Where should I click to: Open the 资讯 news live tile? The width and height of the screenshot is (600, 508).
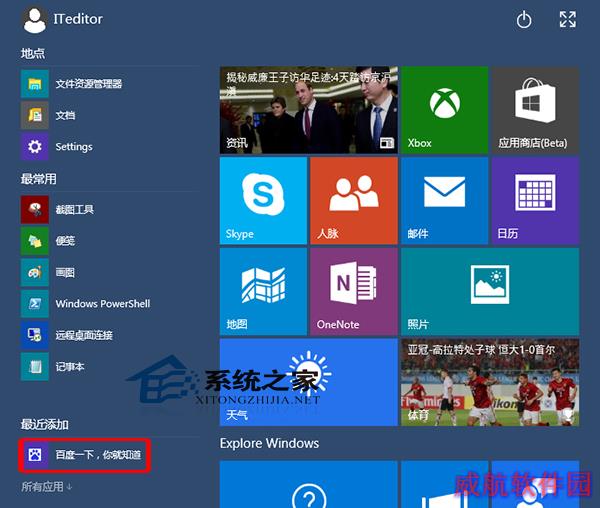[x=309, y=110]
